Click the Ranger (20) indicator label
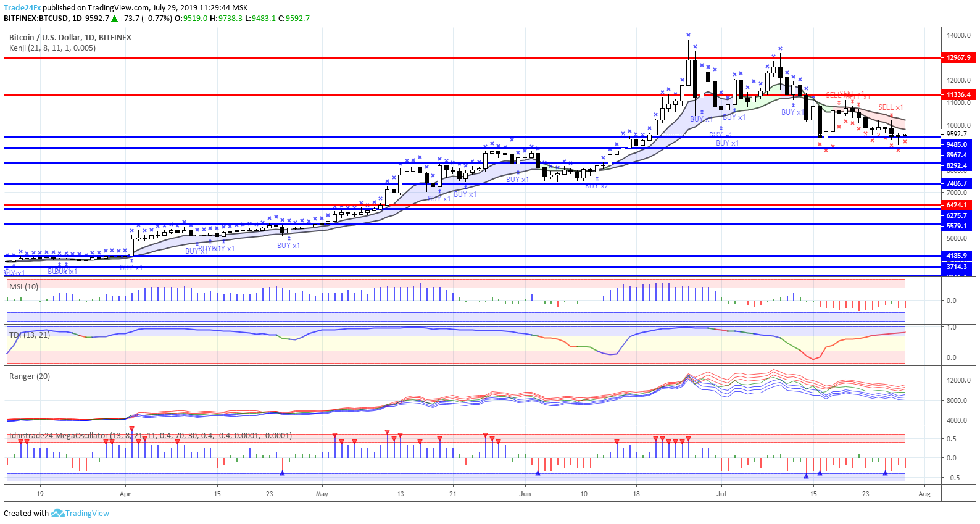The image size is (980, 524). pyautogui.click(x=30, y=376)
